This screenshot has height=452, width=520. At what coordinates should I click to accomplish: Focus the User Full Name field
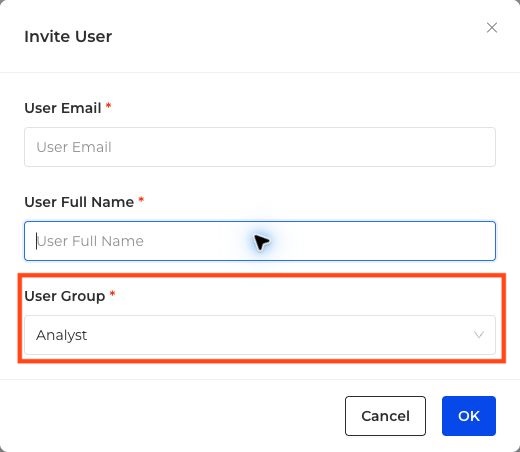260,241
